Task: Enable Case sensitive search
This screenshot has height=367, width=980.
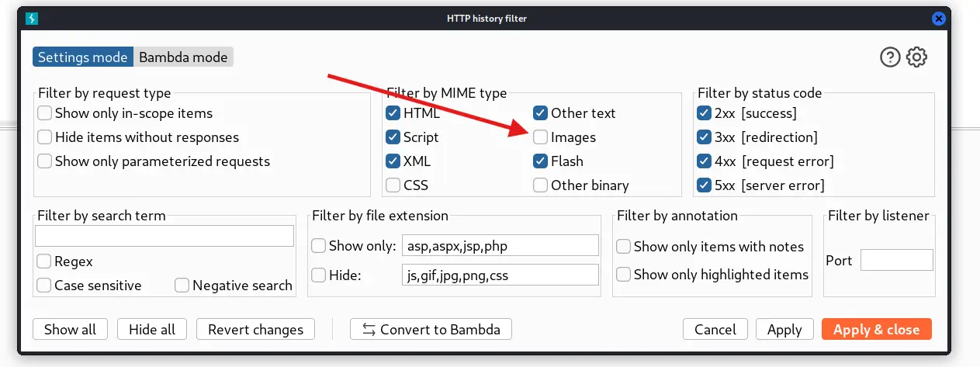Action: pos(44,286)
